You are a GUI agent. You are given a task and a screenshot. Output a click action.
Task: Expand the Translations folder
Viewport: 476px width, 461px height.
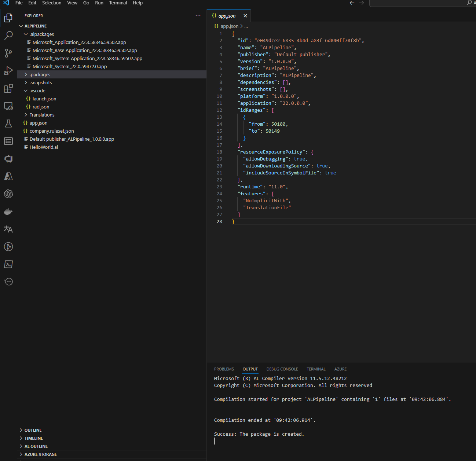coord(25,115)
